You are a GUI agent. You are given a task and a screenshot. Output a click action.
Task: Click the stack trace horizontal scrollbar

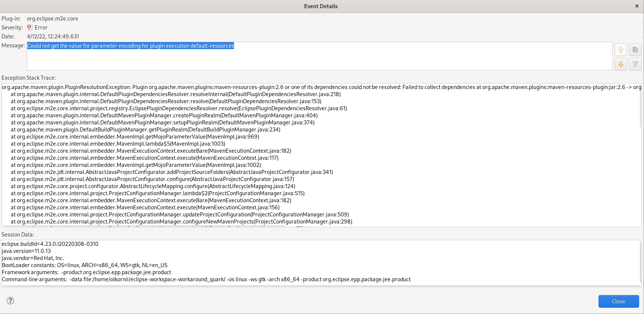click(x=149, y=226)
